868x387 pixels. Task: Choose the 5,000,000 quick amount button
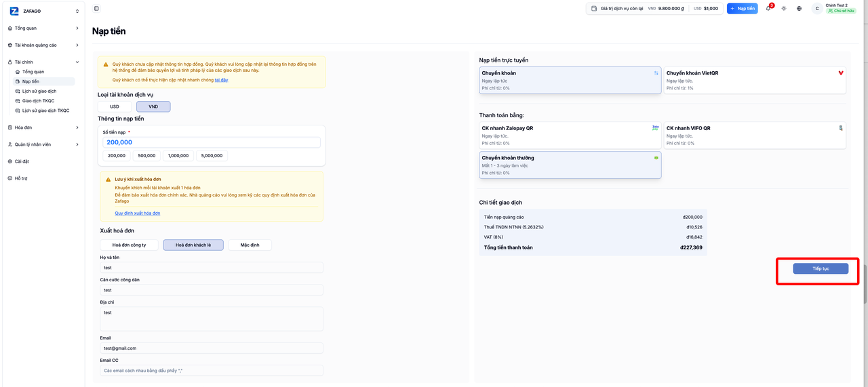point(212,155)
